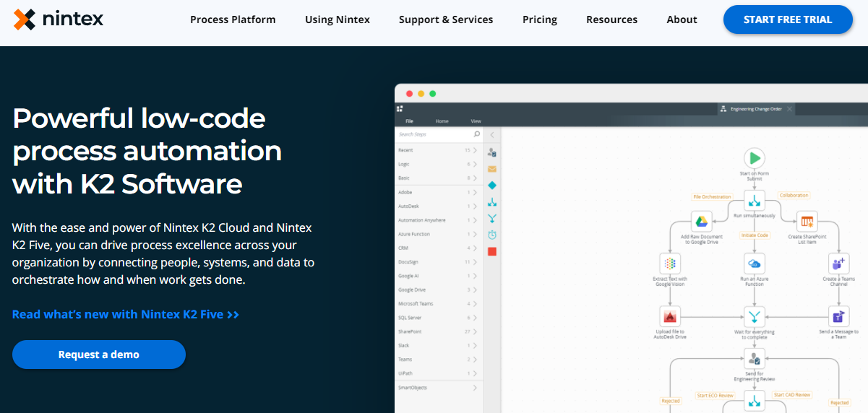Click the Start on Form Submit play icon

[755, 158]
